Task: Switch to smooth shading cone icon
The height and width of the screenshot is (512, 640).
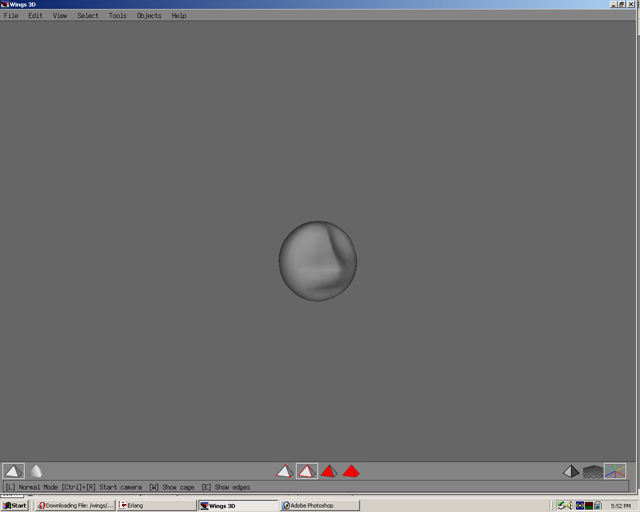Action: pos(36,471)
